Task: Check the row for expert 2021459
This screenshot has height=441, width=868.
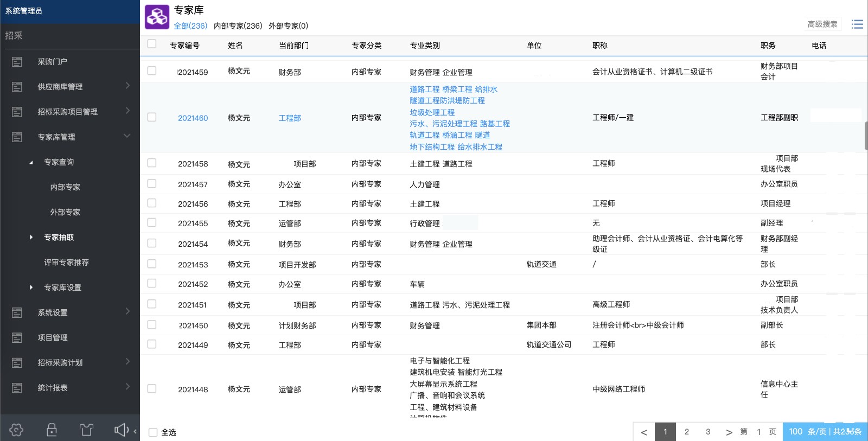Action: pyautogui.click(x=152, y=71)
